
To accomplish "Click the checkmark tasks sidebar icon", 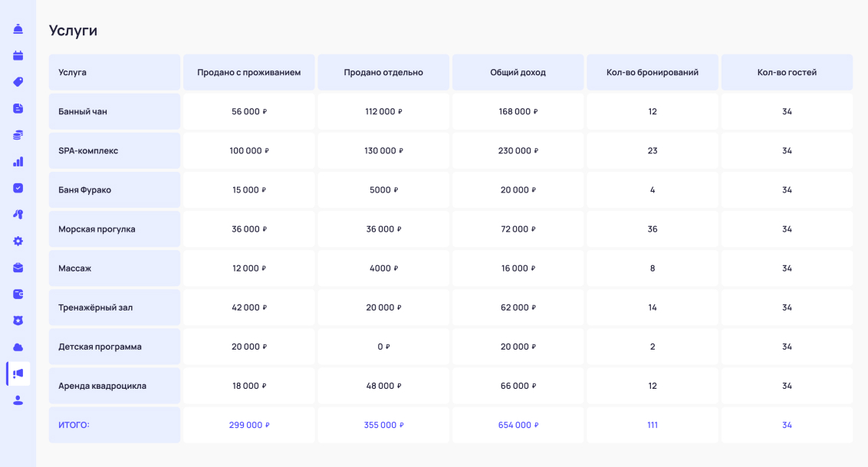I will tap(18, 188).
